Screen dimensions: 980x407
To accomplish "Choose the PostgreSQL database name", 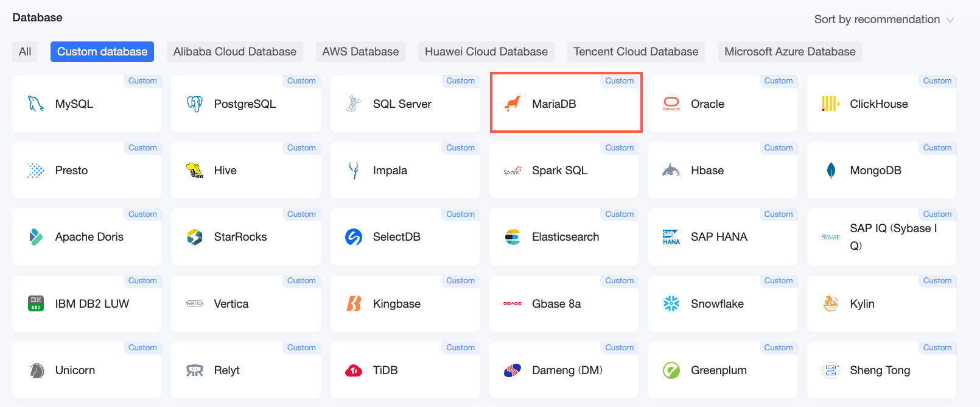I will coord(245,104).
